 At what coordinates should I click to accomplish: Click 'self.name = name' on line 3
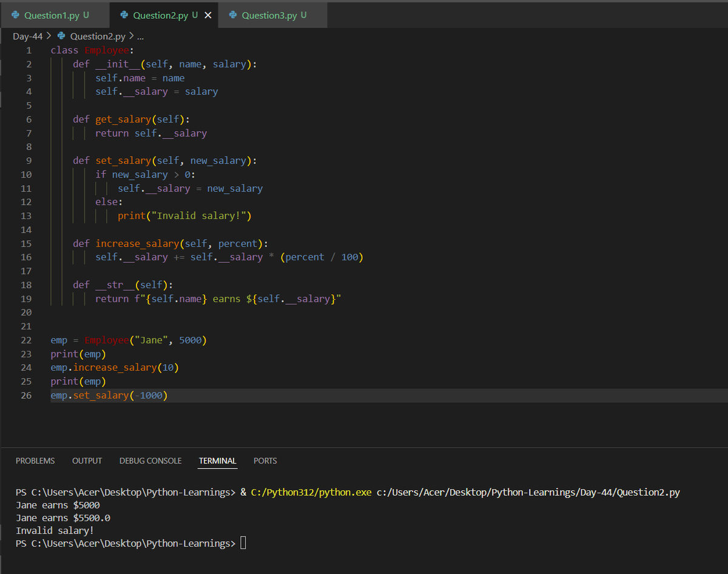(140, 78)
